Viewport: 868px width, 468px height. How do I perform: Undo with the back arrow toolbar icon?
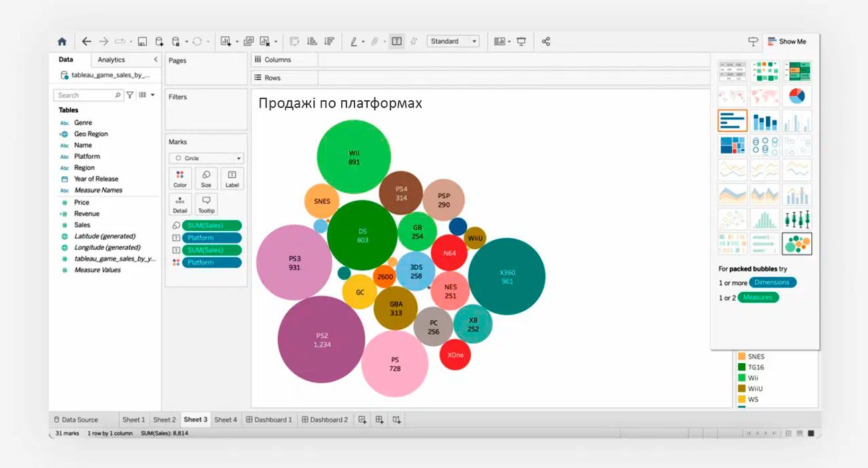(x=86, y=41)
